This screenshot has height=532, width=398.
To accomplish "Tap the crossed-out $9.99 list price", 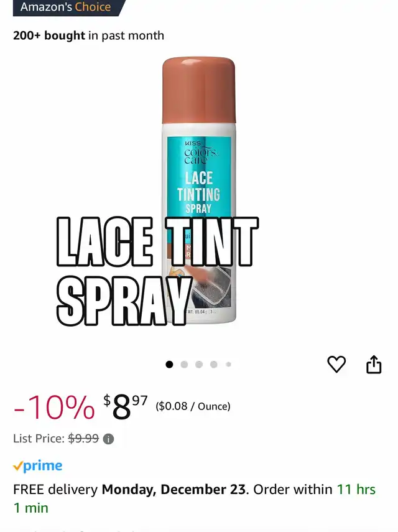I will (83, 439).
